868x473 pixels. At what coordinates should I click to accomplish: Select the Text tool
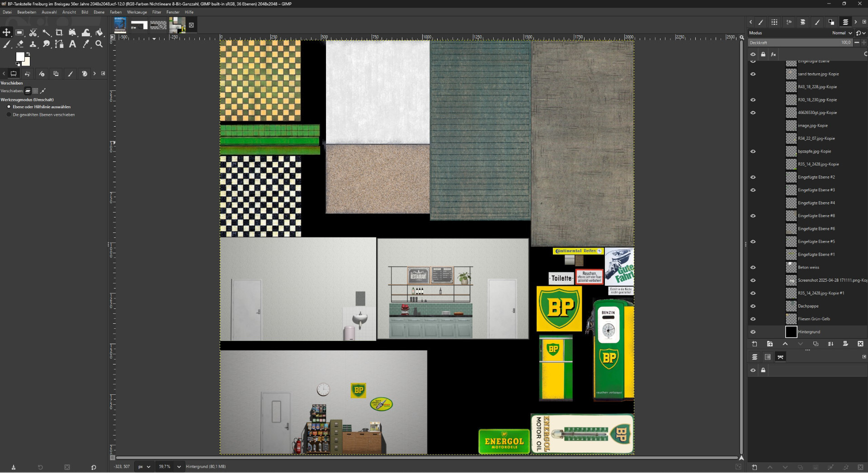click(72, 44)
